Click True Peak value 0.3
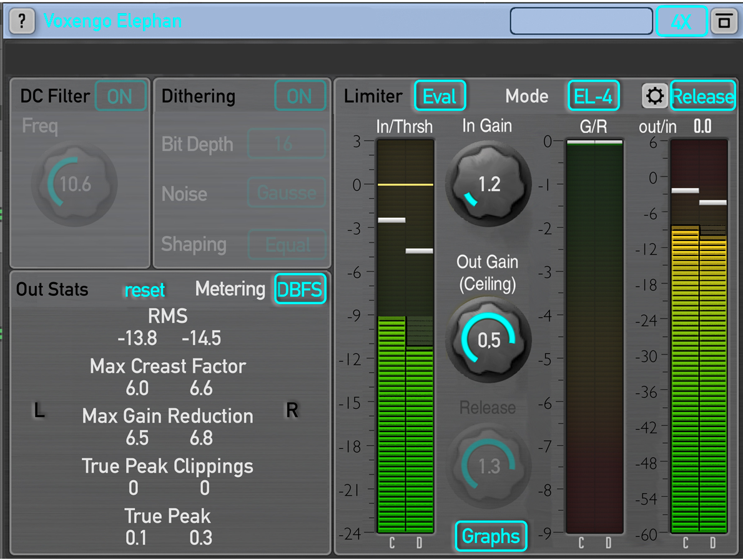 click(x=201, y=538)
